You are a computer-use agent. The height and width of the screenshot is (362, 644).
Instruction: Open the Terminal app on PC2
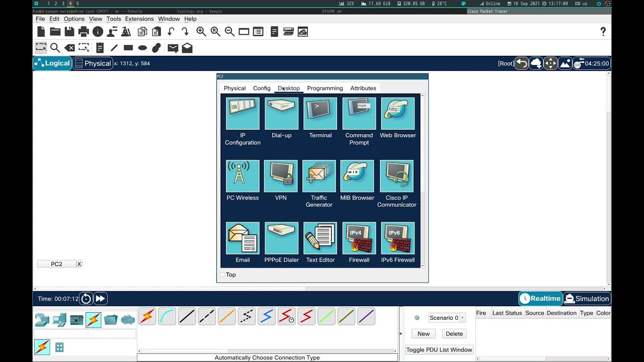click(x=320, y=114)
